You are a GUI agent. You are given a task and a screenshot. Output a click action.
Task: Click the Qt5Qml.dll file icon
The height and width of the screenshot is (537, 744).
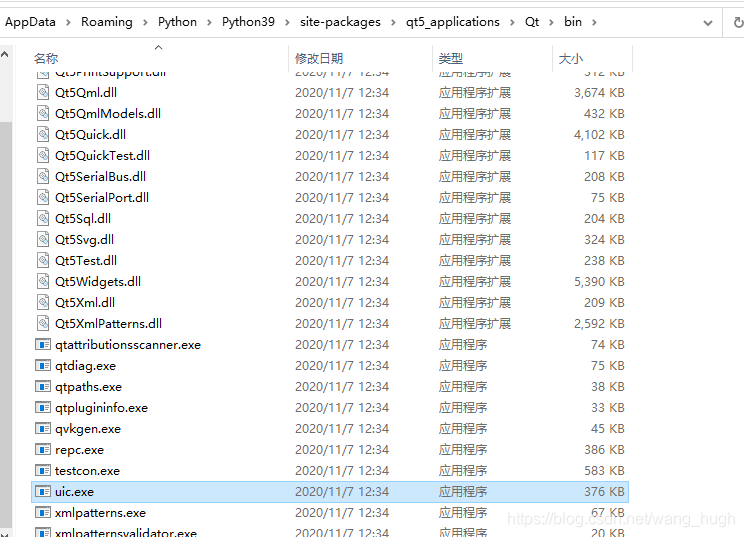[x=43, y=92]
